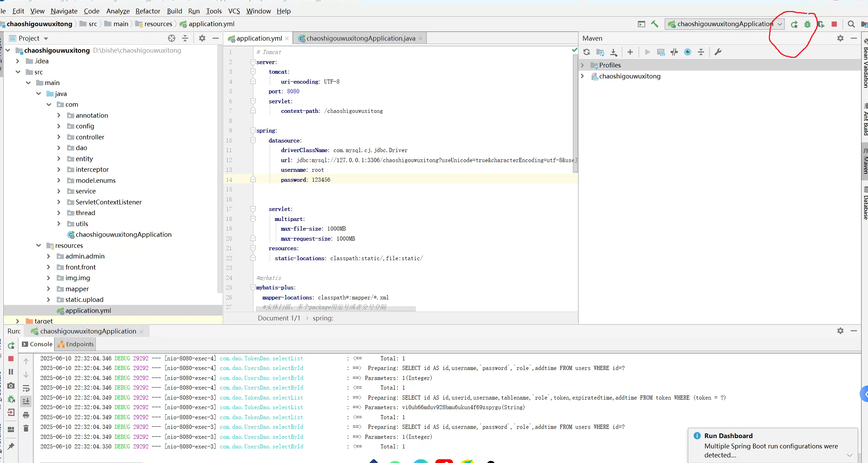Expand the mapper folder
The width and height of the screenshot is (868, 463).
point(49,289)
